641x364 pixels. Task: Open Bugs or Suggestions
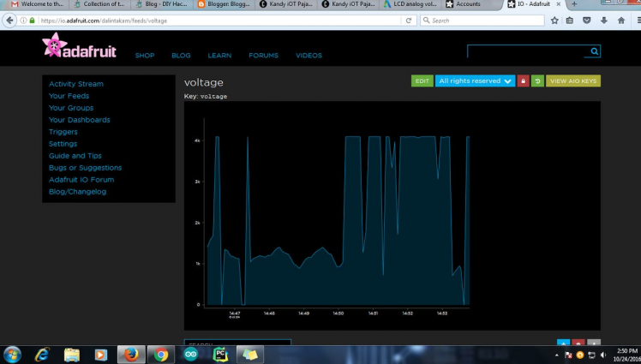(x=85, y=168)
